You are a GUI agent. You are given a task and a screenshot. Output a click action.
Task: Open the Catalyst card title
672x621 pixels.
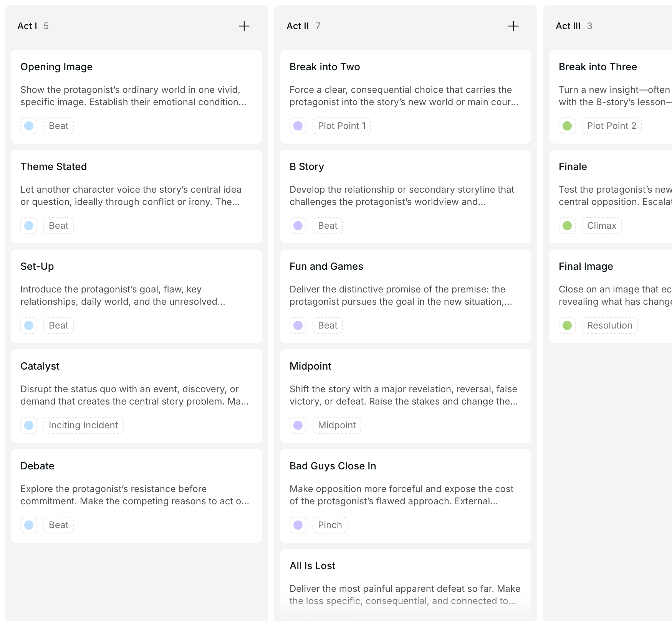[40, 366]
